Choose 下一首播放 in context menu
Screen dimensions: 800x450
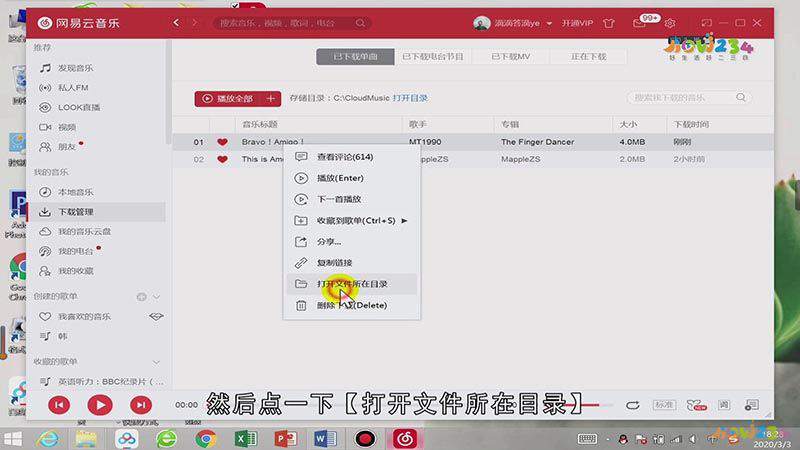(352, 199)
